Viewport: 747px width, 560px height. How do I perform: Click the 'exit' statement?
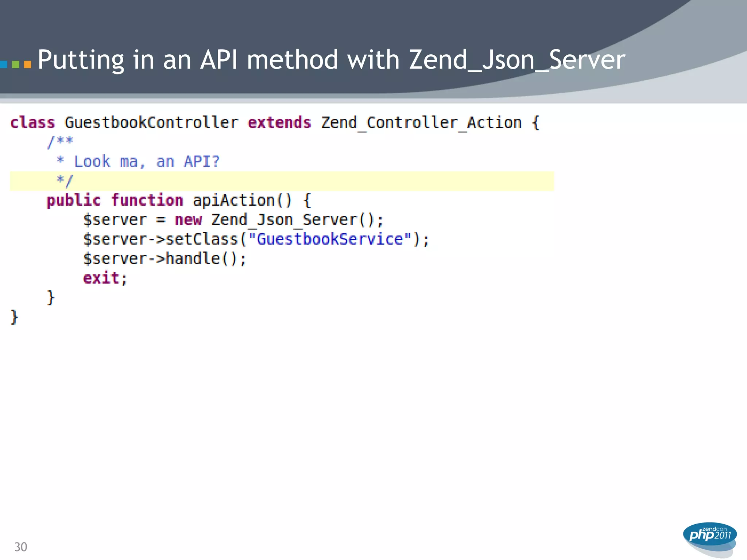click(x=101, y=278)
